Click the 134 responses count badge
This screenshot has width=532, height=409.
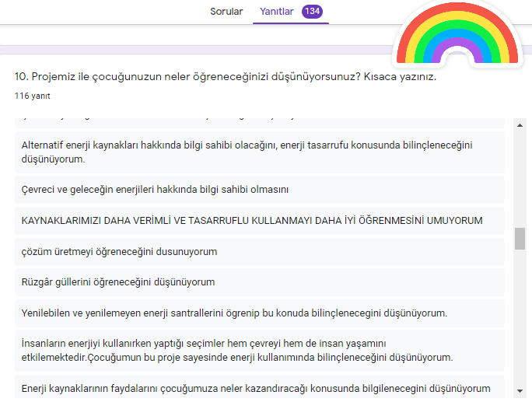(312, 11)
